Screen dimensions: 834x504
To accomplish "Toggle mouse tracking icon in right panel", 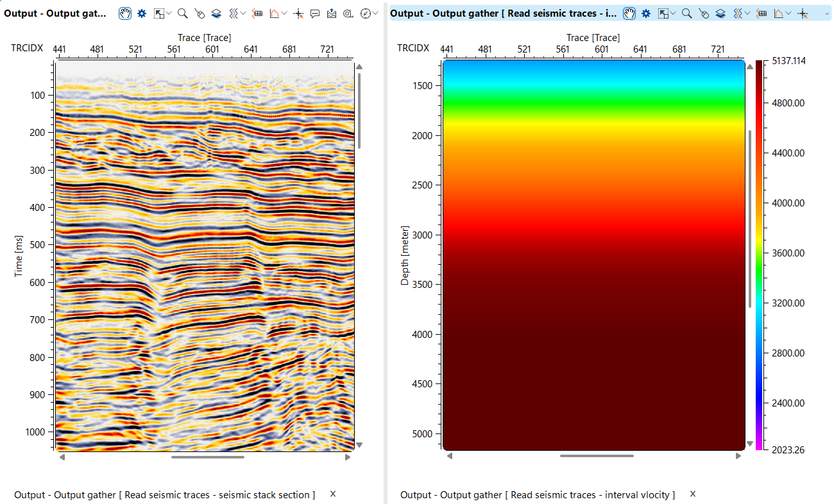I will click(704, 13).
